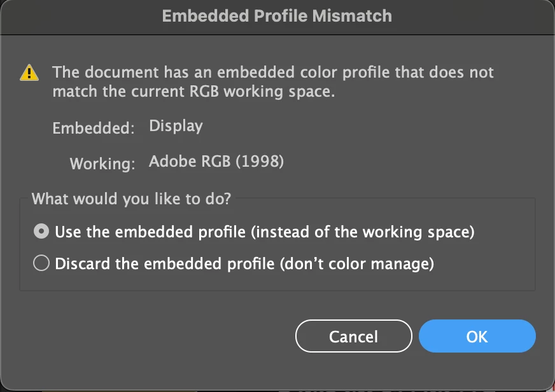Click the empty space below the Discard option
This screenshot has width=555, height=392.
277,281
